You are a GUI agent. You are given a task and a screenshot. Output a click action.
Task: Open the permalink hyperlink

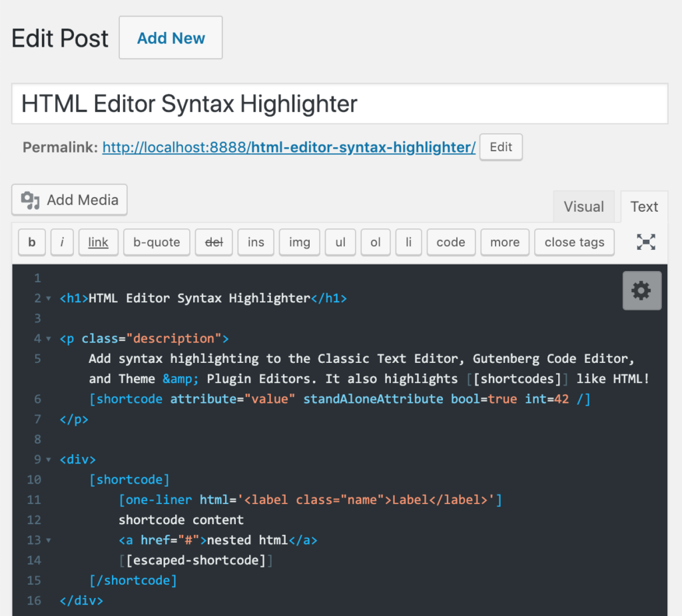288,147
